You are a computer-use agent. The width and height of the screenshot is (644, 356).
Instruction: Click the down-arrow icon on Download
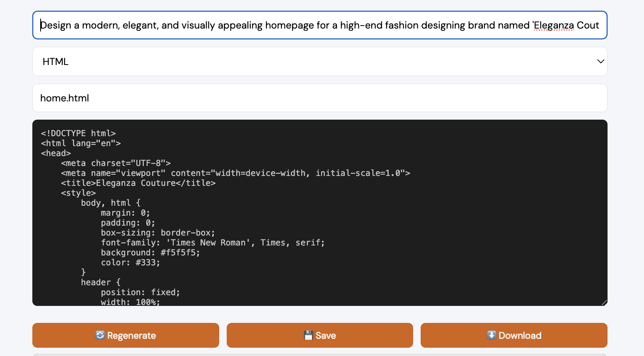click(x=491, y=335)
